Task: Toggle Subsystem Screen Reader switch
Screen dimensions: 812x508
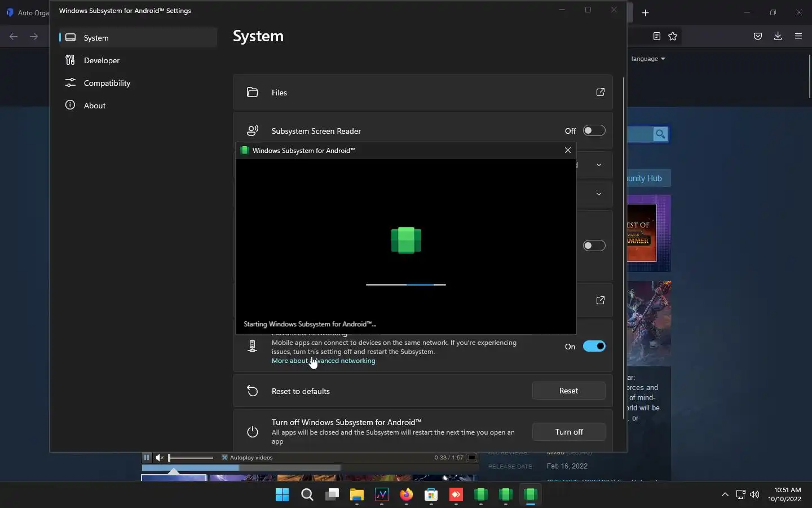Action: point(594,130)
